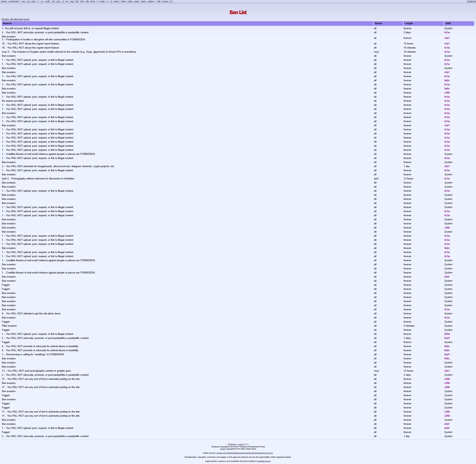Open the rules page link
The image size is (476, 464).
[130, 1]
